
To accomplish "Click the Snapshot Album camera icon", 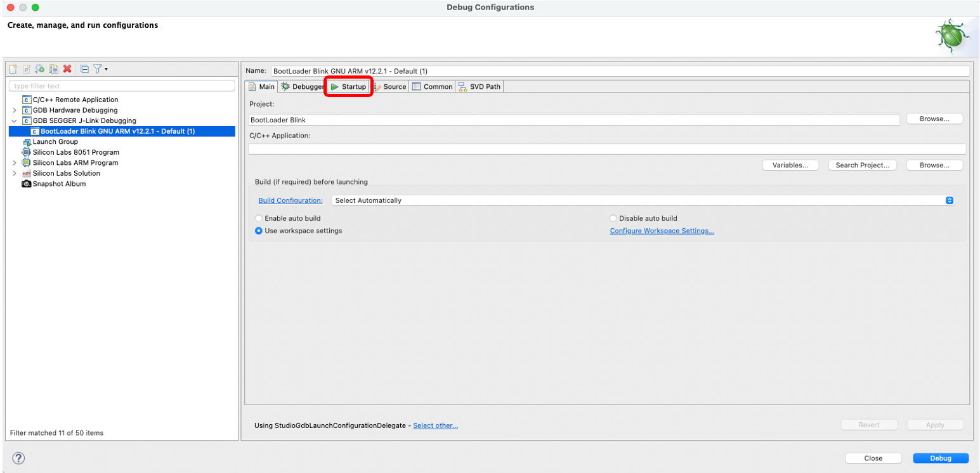I will click(26, 184).
